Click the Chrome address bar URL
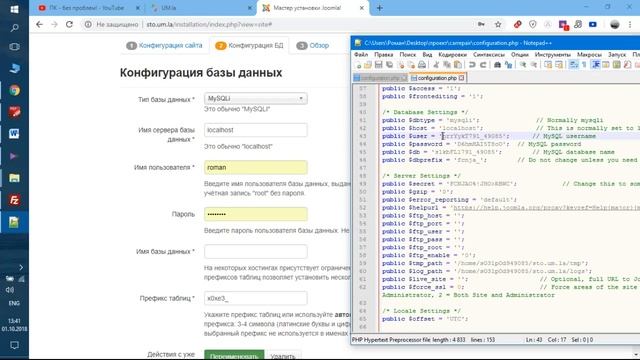This screenshot has width=640, height=360. (x=209, y=24)
